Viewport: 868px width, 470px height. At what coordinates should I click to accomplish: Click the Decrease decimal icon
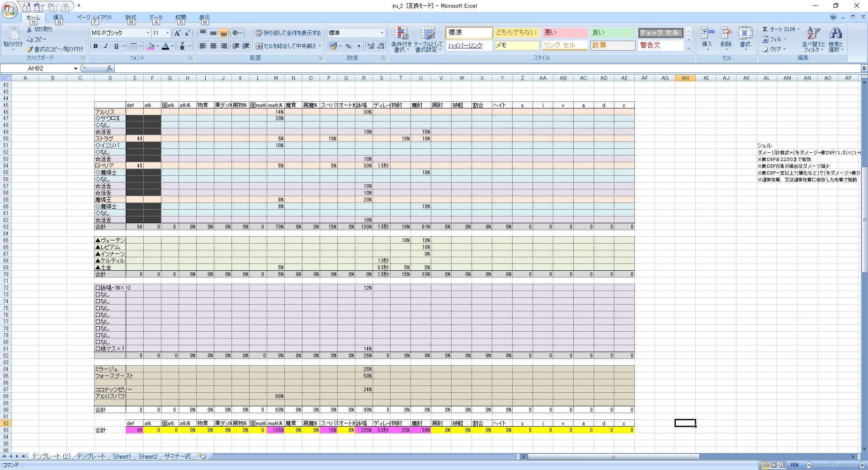pos(381,46)
